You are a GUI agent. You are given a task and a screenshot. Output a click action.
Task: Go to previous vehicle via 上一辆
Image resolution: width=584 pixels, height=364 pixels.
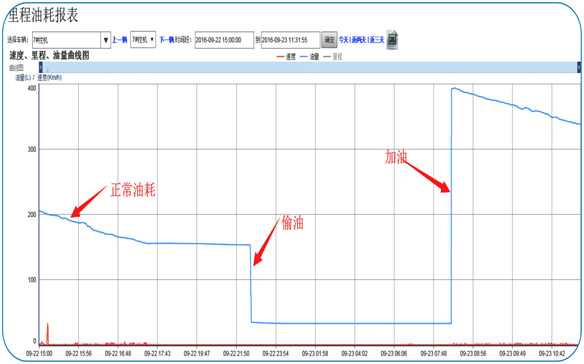tap(120, 39)
